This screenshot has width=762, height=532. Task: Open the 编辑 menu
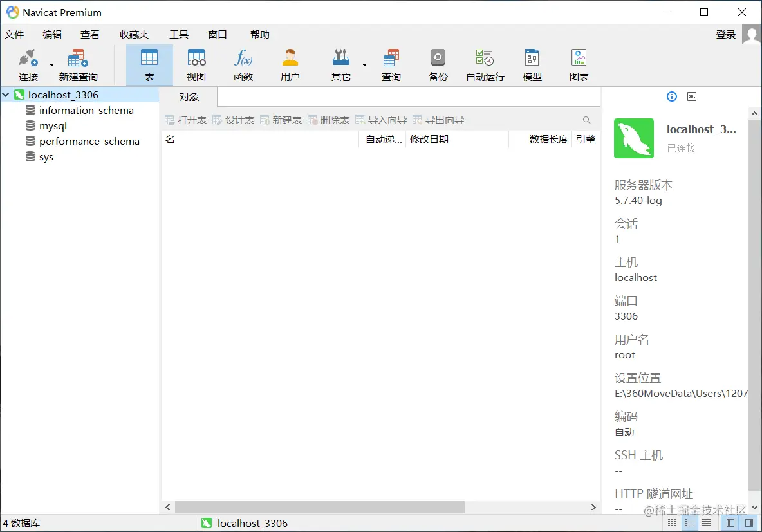pyautogui.click(x=52, y=35)
